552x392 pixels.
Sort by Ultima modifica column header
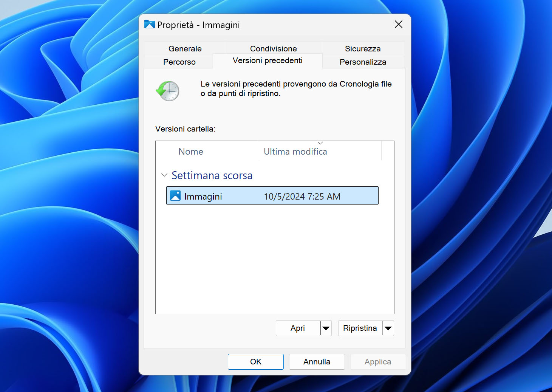tap(320, 151)
